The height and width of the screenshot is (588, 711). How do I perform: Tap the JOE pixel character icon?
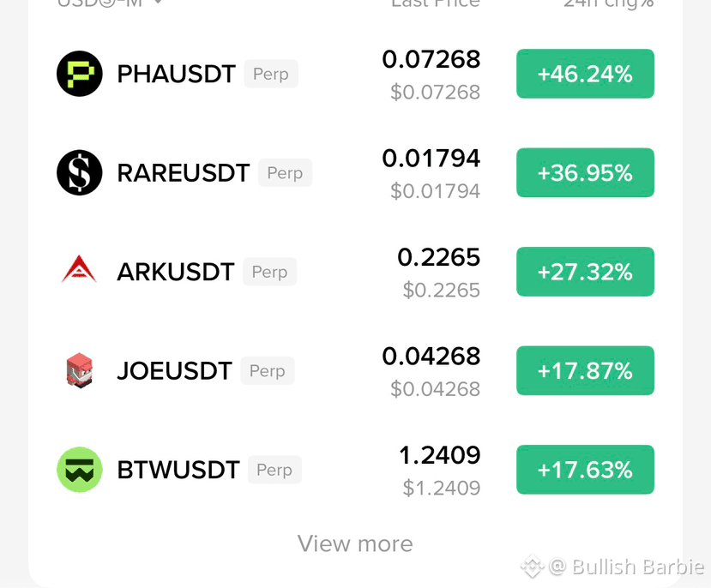80,370
